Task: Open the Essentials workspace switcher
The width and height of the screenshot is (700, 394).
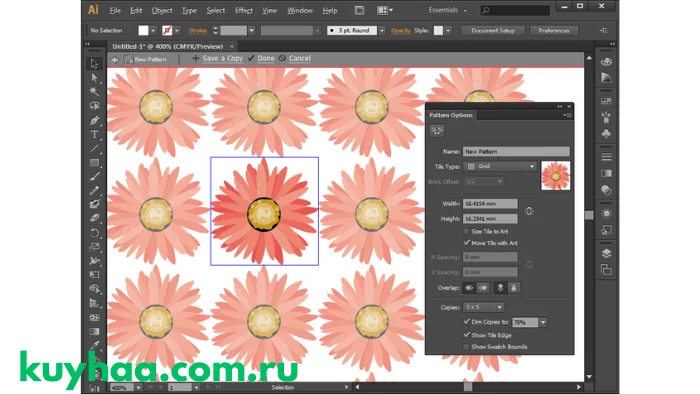Action: point(447,10)
